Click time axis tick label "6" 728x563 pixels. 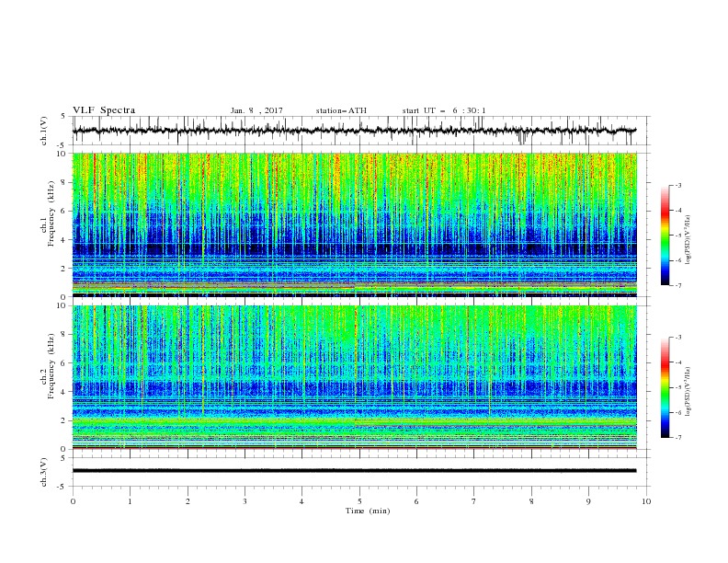(416, 501)
